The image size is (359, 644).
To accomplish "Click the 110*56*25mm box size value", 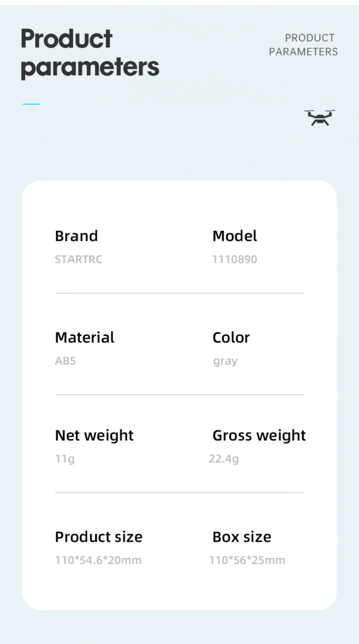I will coord(247,560).
